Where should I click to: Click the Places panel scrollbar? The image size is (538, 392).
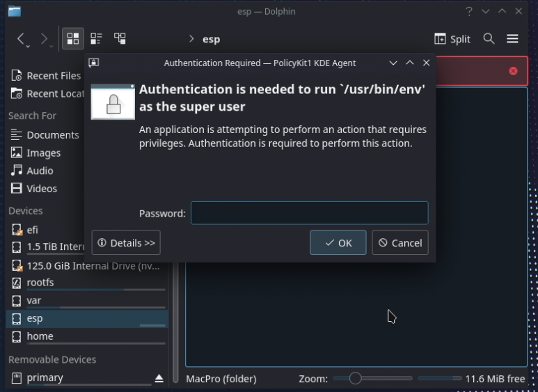pyautogui.click(x=175, y=322)
